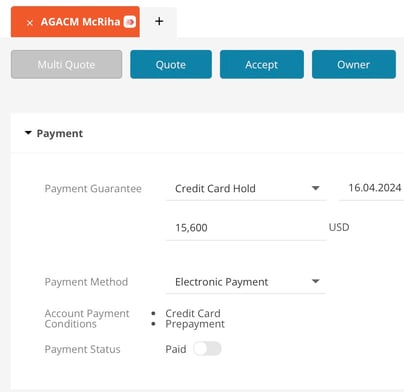404x392 pixels.
Task: Click the Multi Quote button
Action: click(66, 64)
